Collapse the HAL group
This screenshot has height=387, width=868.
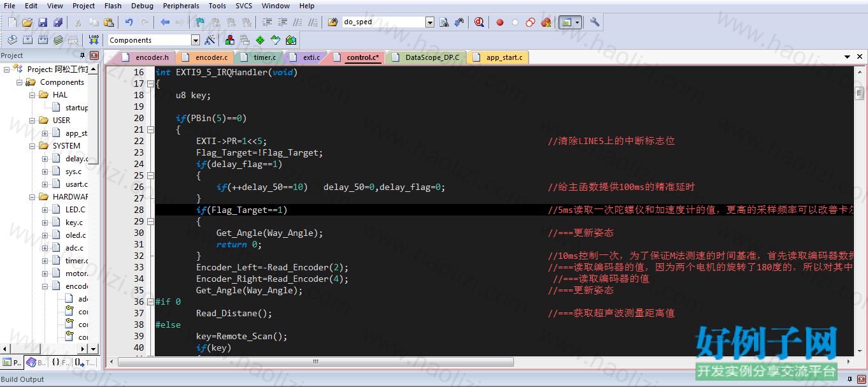32,95
